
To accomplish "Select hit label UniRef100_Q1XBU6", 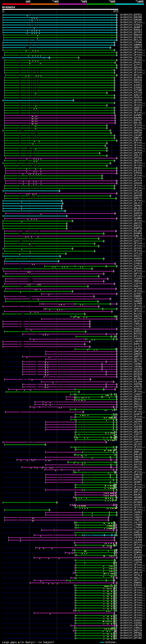I will click(131, 77).
